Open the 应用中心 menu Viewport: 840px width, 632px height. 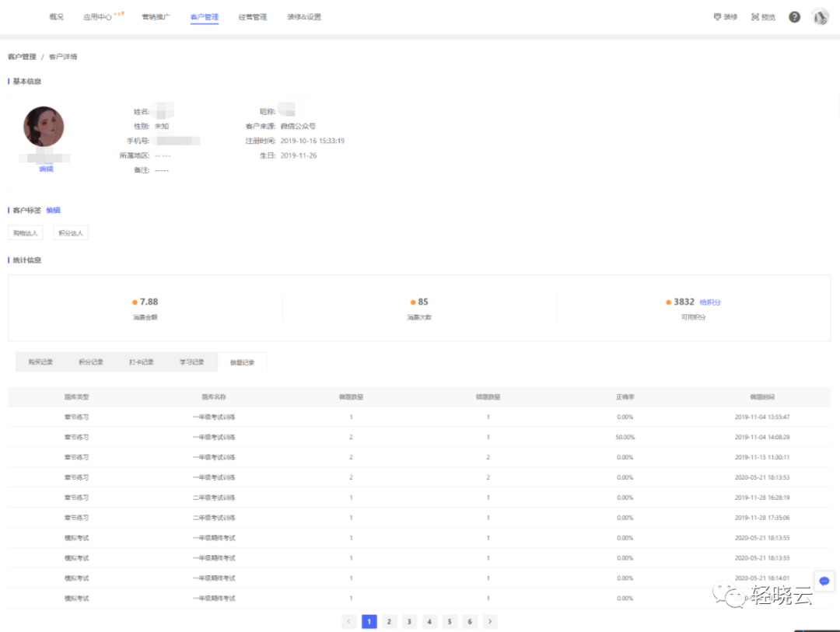pyautogui.click(x=99, y=17)
